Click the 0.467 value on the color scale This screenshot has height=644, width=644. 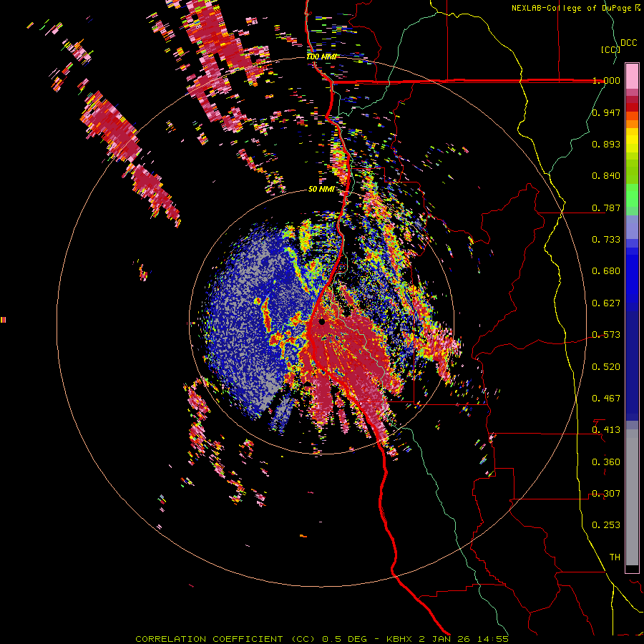[606, 398]
